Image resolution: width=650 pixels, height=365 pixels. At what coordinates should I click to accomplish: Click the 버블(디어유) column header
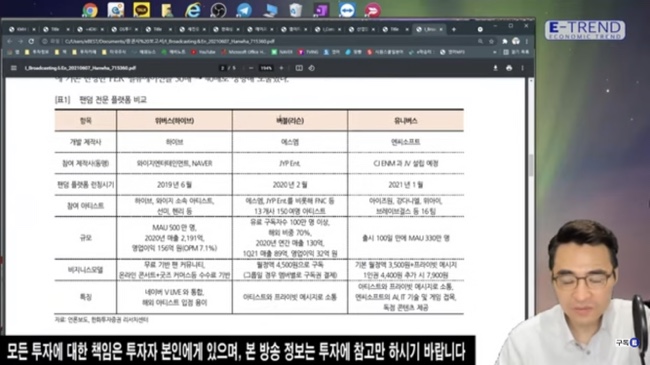(290, 121)
